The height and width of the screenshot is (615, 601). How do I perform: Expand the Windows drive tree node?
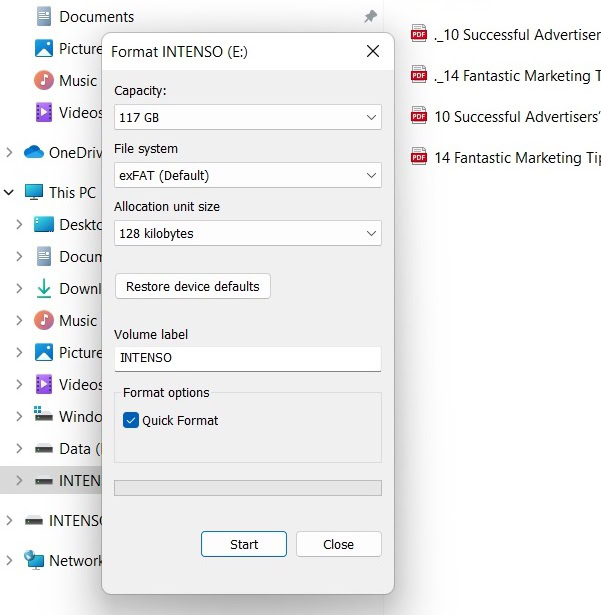pos(19,416)
